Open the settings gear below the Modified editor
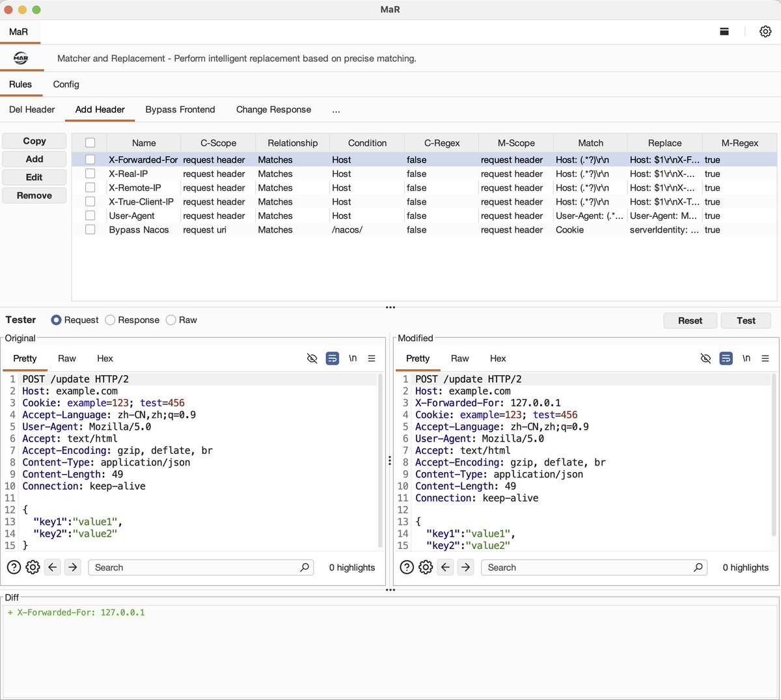This screenshot has width=781, height=700. pyautogui.click(x=426, y=567)
